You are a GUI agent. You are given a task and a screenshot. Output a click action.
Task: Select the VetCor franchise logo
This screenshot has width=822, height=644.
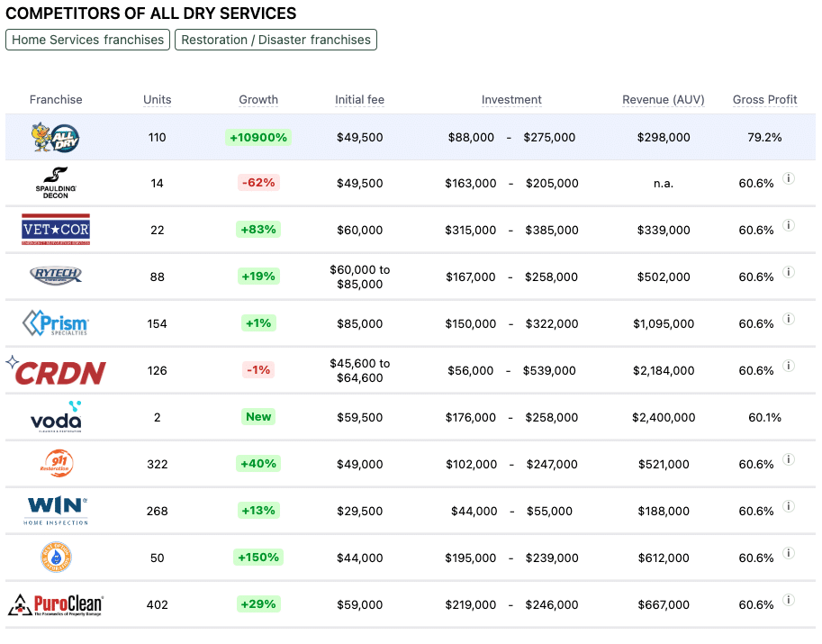[56, 229]
